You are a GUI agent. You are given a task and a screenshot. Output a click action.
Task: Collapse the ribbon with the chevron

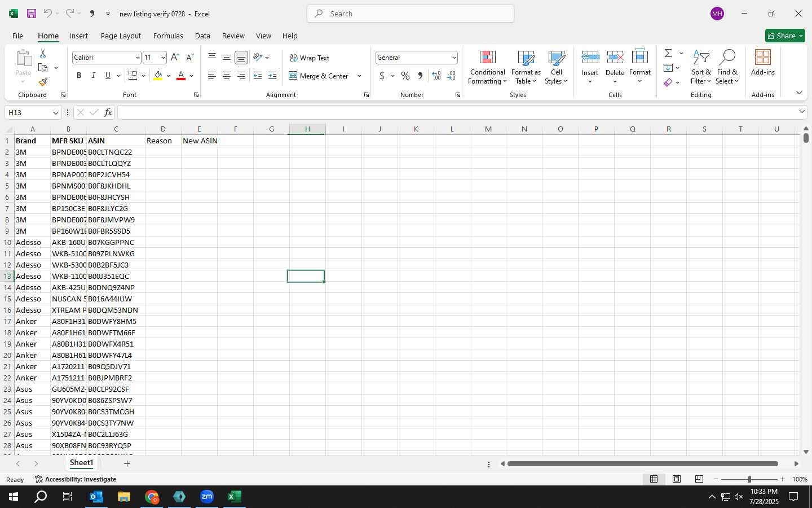[x=799, y=93]
